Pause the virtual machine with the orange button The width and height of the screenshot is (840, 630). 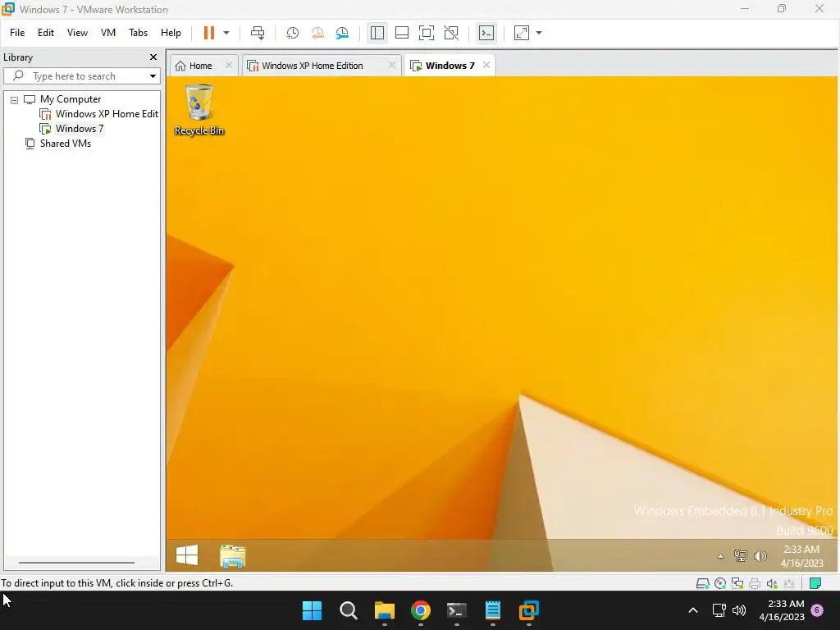209,33
